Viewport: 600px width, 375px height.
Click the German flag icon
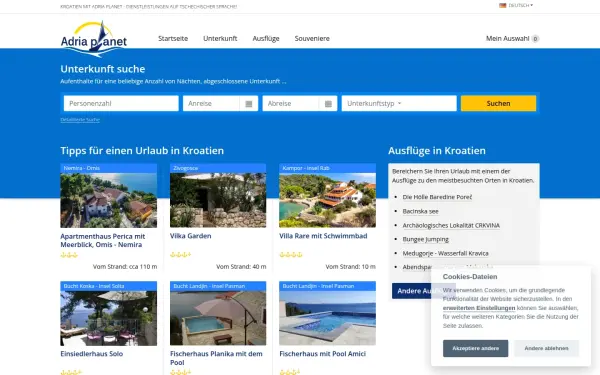(x=502, y=5)
